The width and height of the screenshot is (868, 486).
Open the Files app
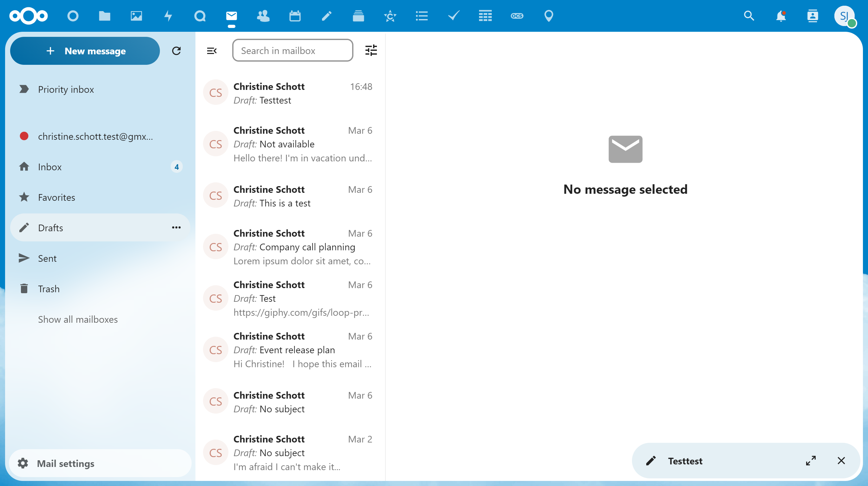(x=105, y=16)
